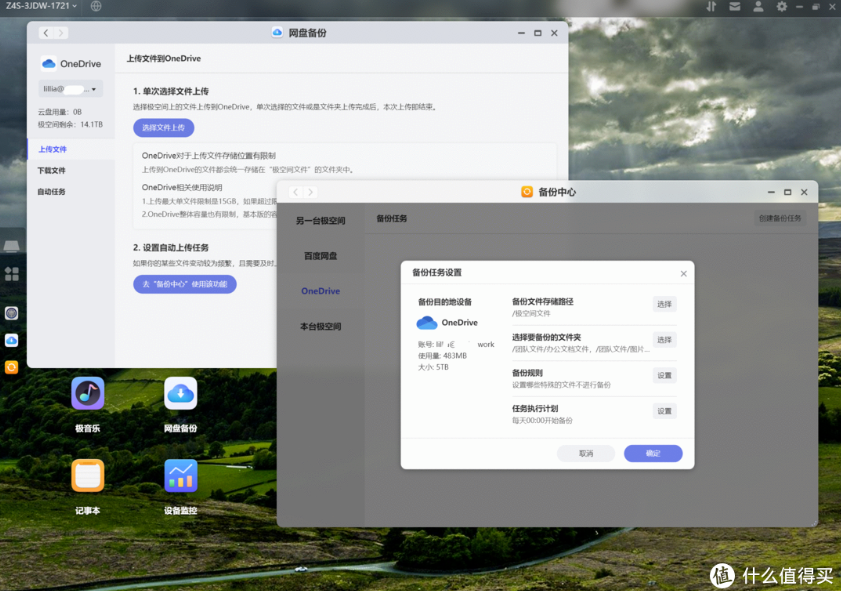Screen dimensions: 841x591
Task: Click the globe icon in the top bar
Action: click(x=96, y=6)
